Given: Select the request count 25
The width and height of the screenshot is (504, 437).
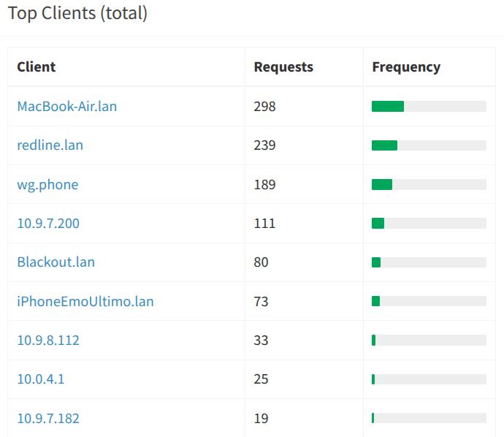Looking at the screenshot, I should [x=261, y=379].
